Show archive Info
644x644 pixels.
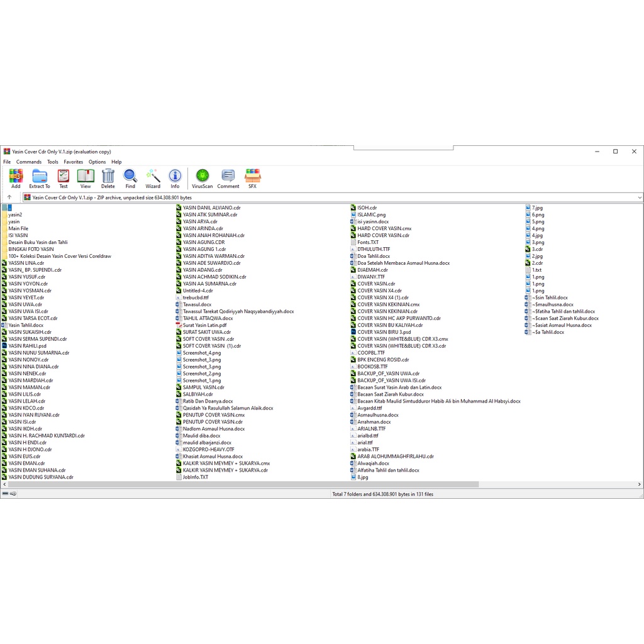[x=175, y=178]
